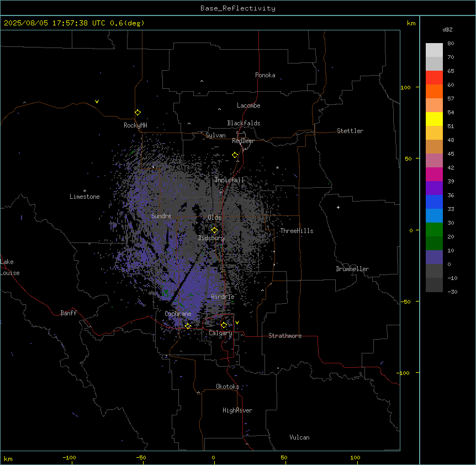Click the Strathmore label
The height and width of the screenshot is (465, 476).
click(x=285, y=336)
